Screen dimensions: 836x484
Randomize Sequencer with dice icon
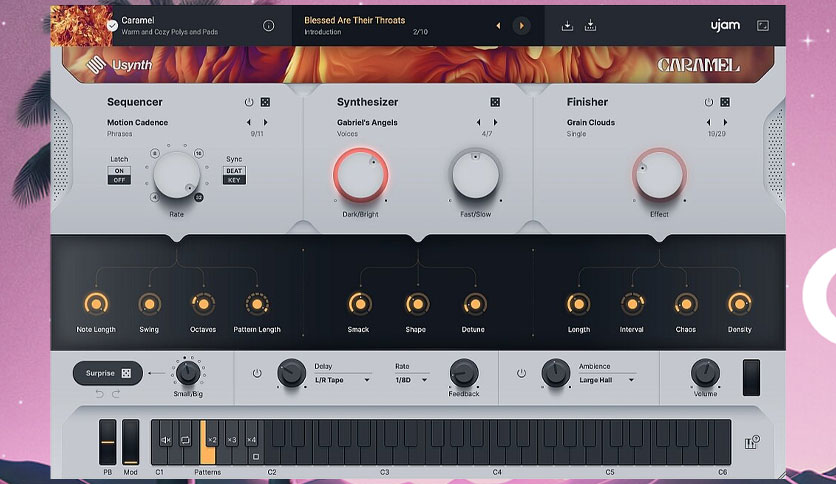(265, 102)
